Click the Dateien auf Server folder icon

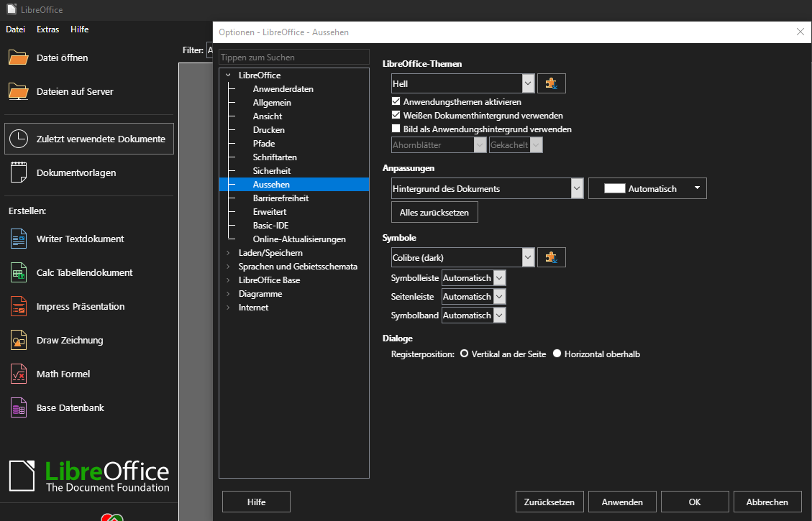click(19, 91)
